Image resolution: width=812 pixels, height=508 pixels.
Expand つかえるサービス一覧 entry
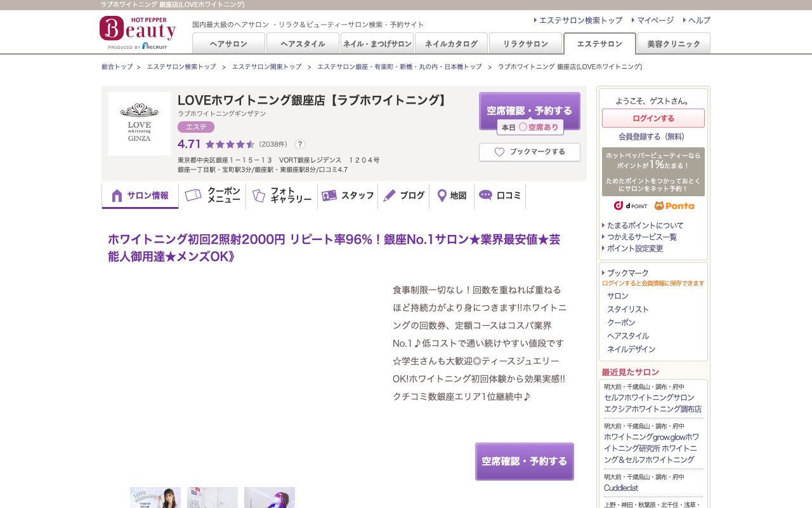point(641,237)
